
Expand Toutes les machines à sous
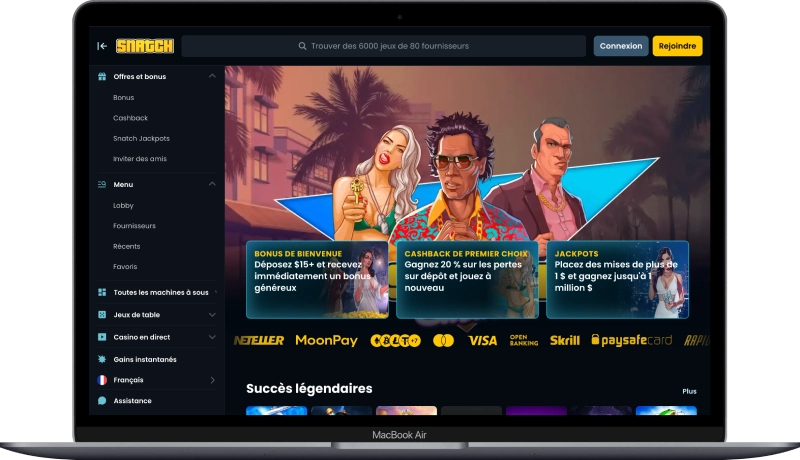pyautogui.click(x=215, y=292)
